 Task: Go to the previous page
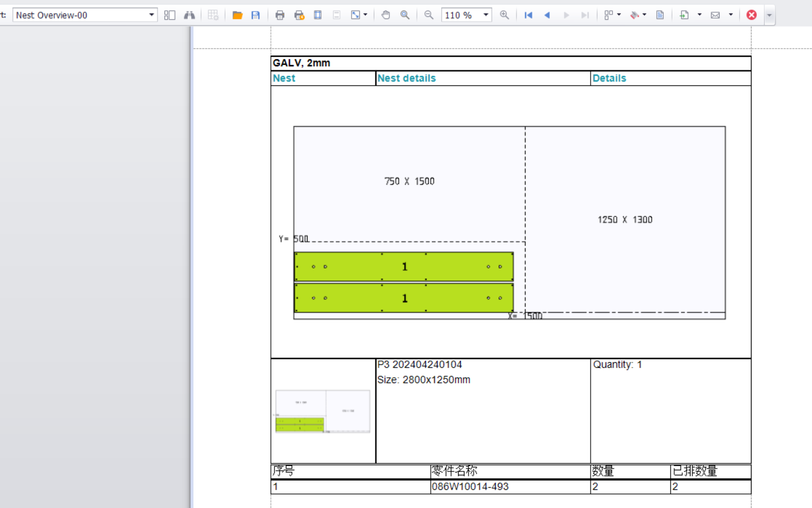click(547, 15)
